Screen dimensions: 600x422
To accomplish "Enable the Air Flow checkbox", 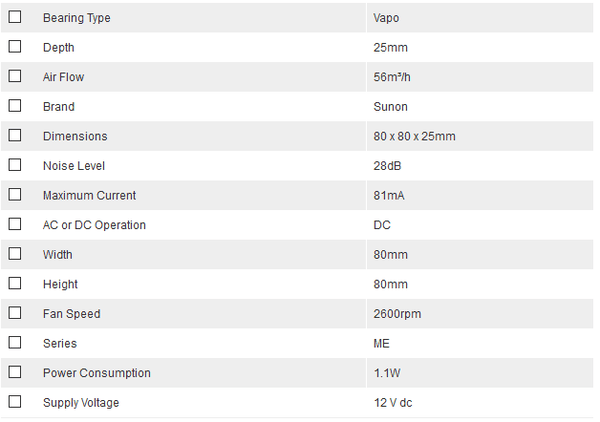I will pyautogui.click(x=15, y=76).
